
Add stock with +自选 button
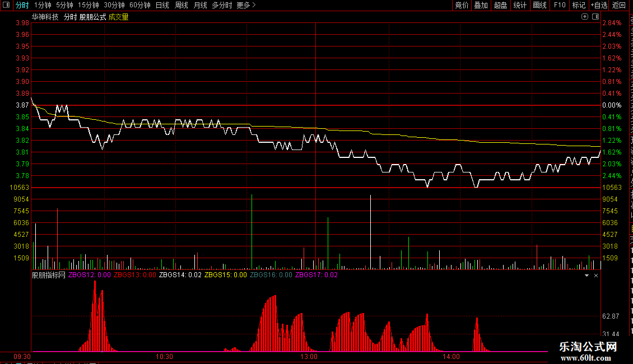point(599,5)
